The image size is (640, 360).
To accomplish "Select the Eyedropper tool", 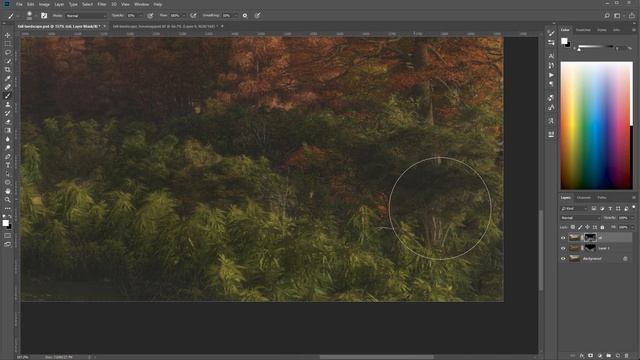I will (x=7, y=78).
